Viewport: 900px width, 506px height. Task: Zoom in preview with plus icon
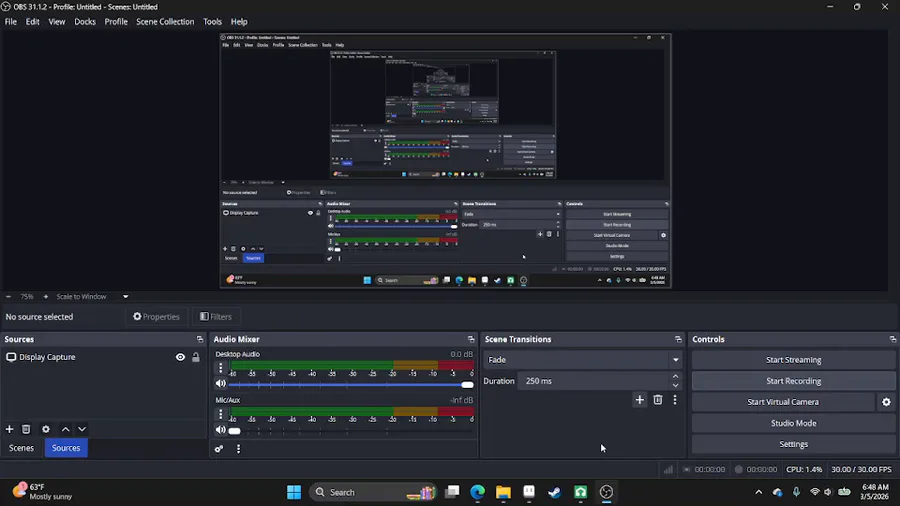pyautogui.click(x=46, y=297)
